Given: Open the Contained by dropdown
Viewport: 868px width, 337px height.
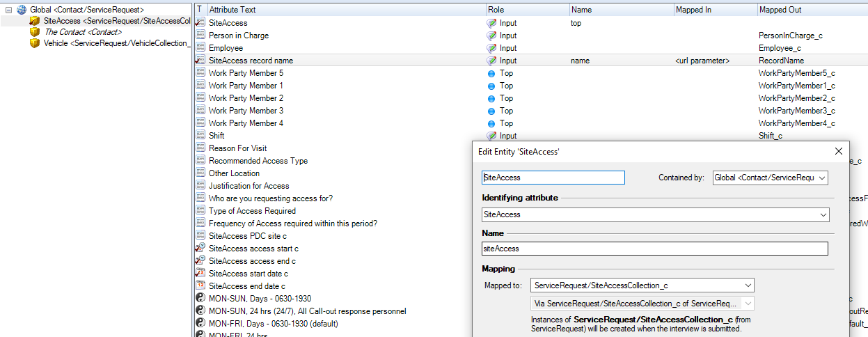Looking at the screenshot, I should pos(822,178).
